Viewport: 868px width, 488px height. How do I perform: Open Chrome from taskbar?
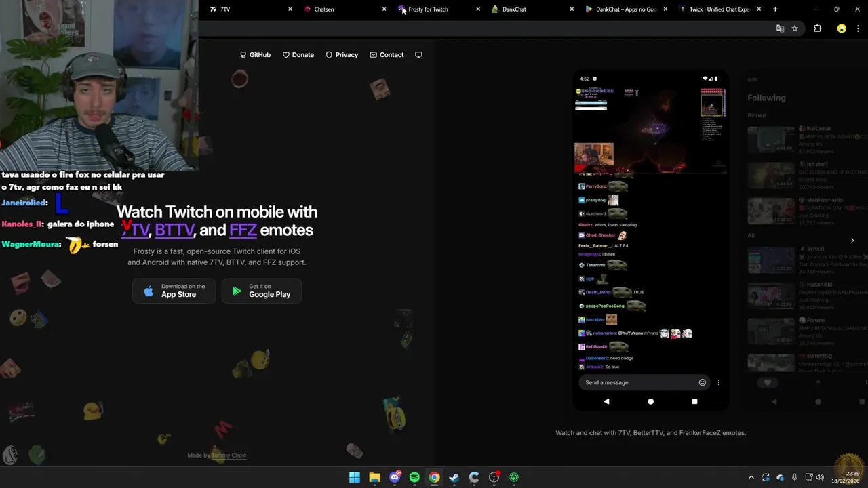(x=434, y=477)
